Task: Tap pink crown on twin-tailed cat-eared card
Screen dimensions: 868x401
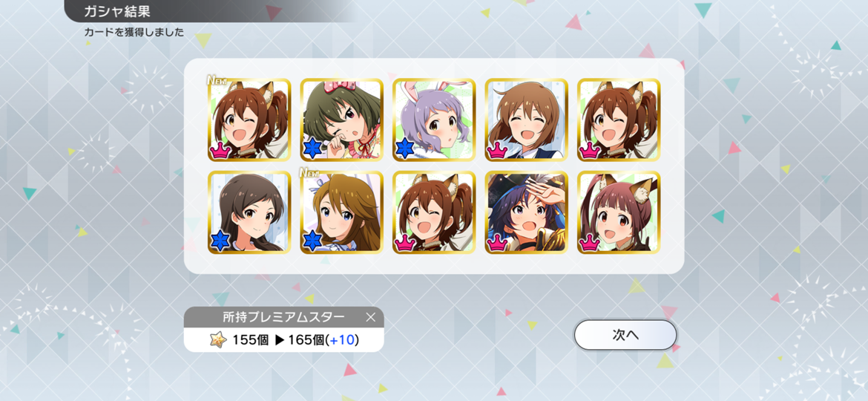Action: pos(590,241)
